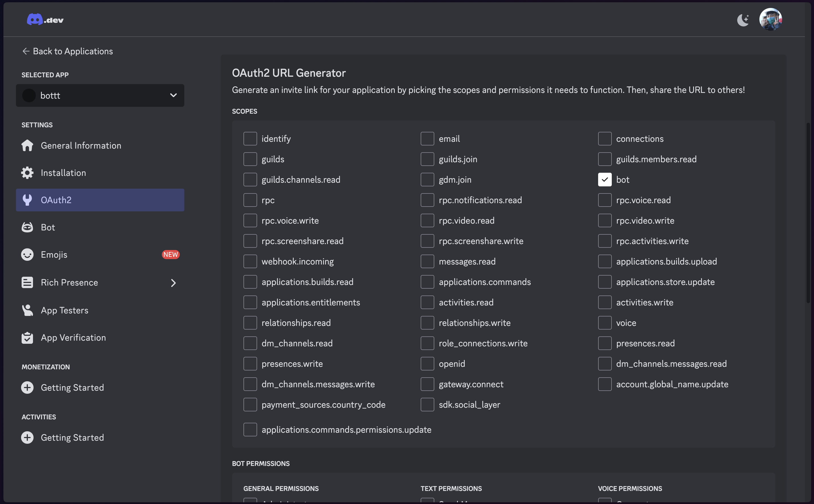Toggle dark mode icon in top bar
This screenshot has height=504, width=814.
click(743, 19)
